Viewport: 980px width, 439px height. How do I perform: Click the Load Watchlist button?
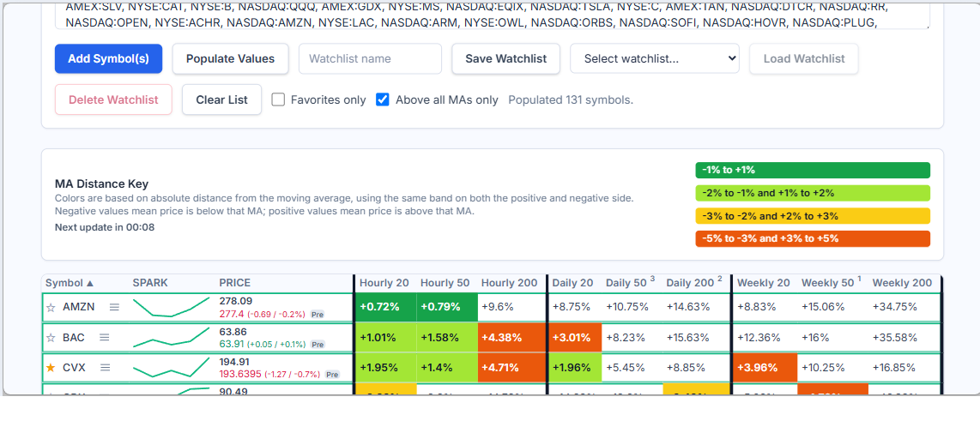pyautogui.click(x=804, y=58)
